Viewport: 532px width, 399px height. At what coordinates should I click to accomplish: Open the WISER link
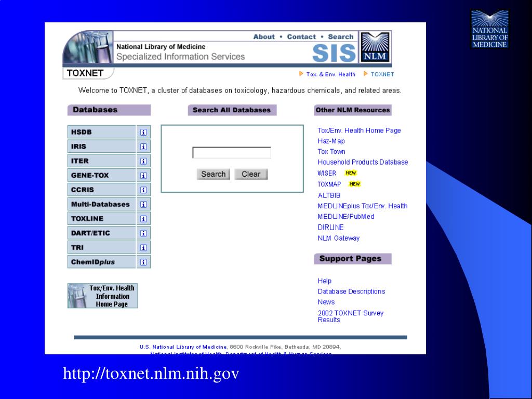click(x=327, y=174)
